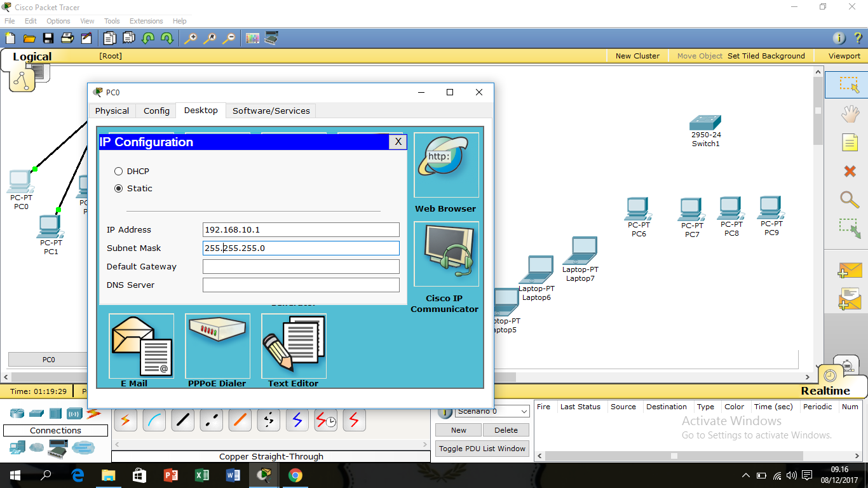Click Toggle PDU List Window button
The width and height of the screenshot is (868, 488).
(x=482, y=449)
